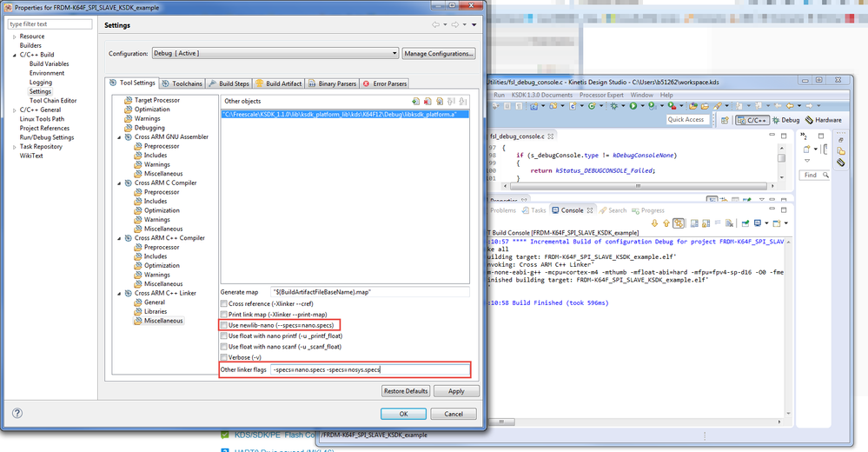The image size is (868, 452).
Task: Expand the Resource tree node
Action: (x=15, y=37)
